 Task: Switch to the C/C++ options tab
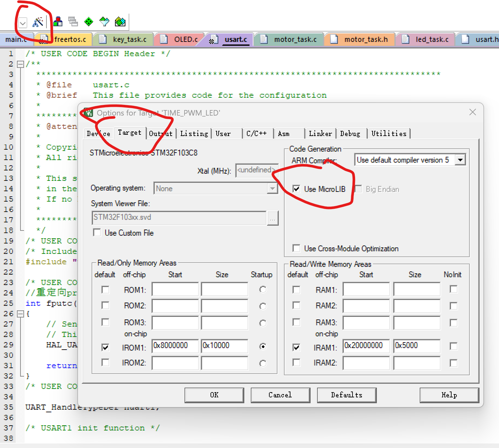(258, 133)
